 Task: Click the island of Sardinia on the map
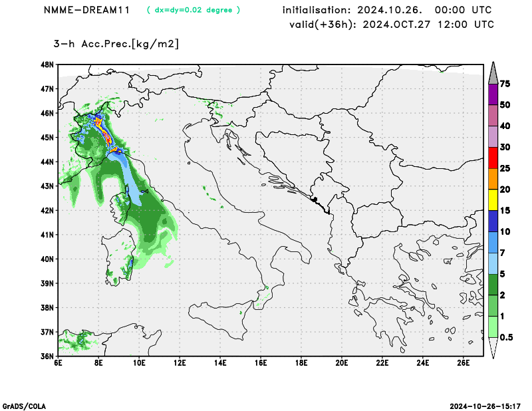click(x=118, y=257)
